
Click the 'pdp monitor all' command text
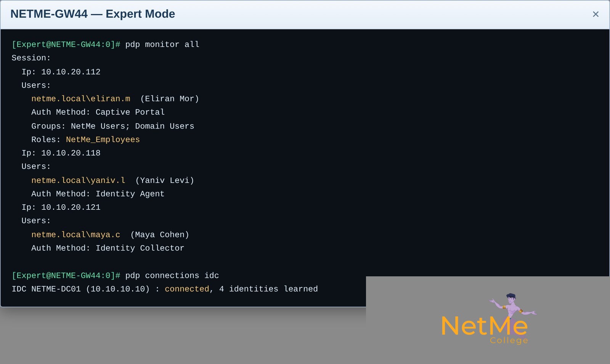(162, 44)
